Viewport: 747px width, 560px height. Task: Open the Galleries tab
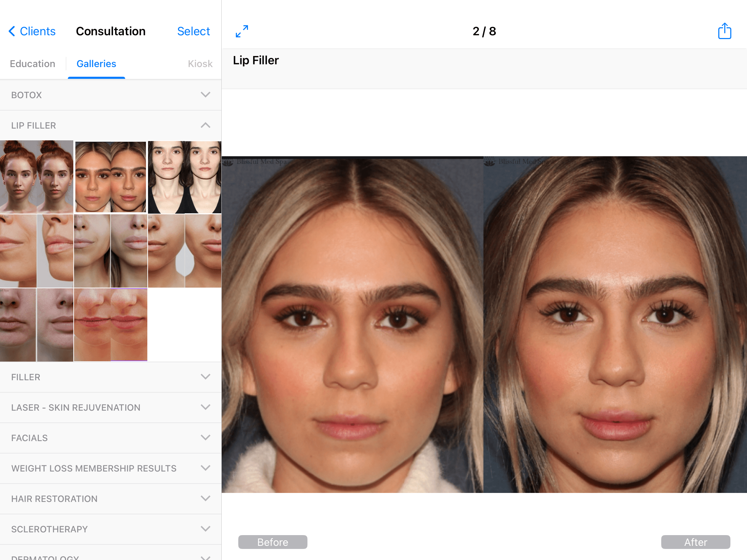point(96,64)
